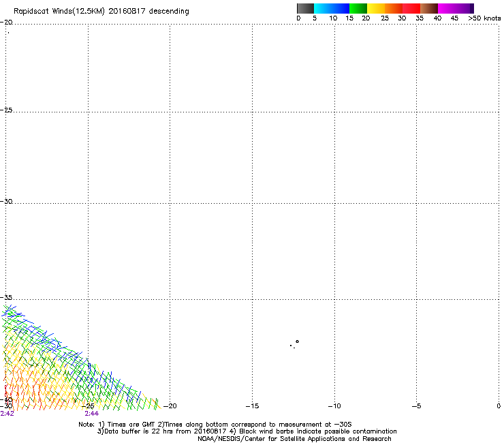Click the '>50 knots' legend label
Viewport: 504px width, 443px height.
coord(484,18)
